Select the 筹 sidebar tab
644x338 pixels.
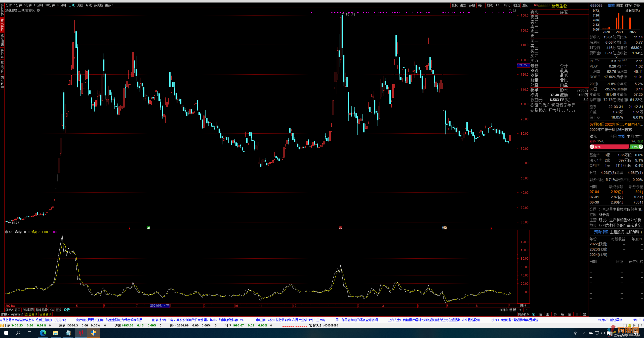click(x=584, y=314)
